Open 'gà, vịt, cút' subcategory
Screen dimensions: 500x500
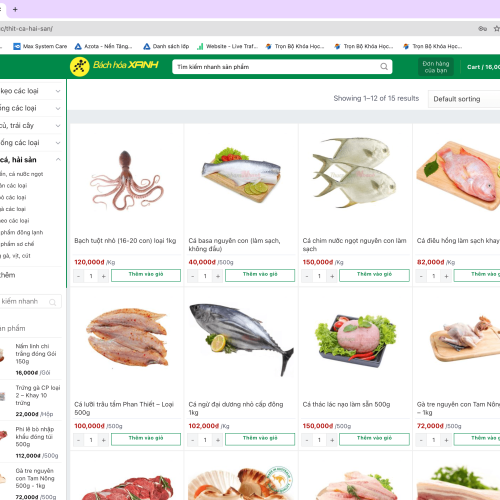[15, 256]
